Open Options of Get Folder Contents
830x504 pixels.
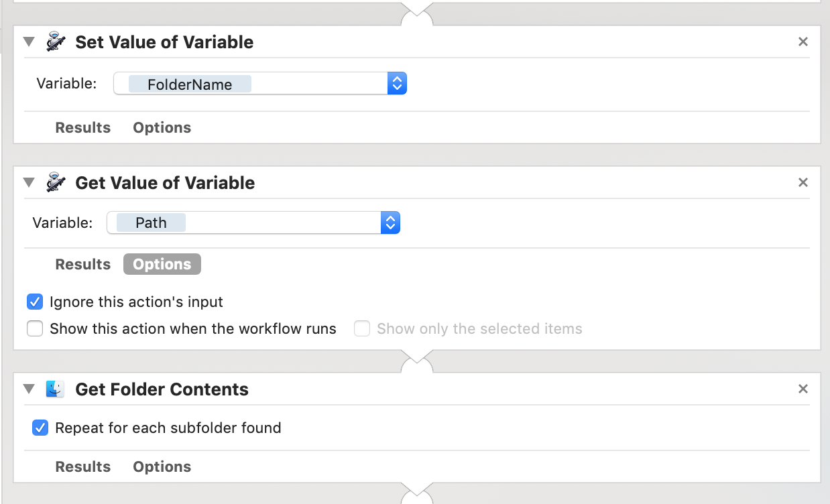pos(162,466)
